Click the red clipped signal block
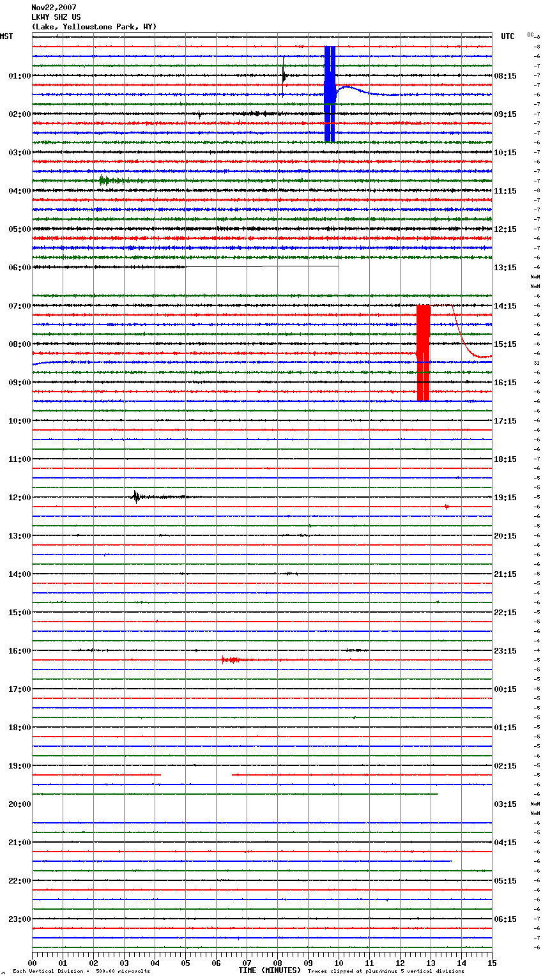This screenshot has height=980, width=543. 423,353
